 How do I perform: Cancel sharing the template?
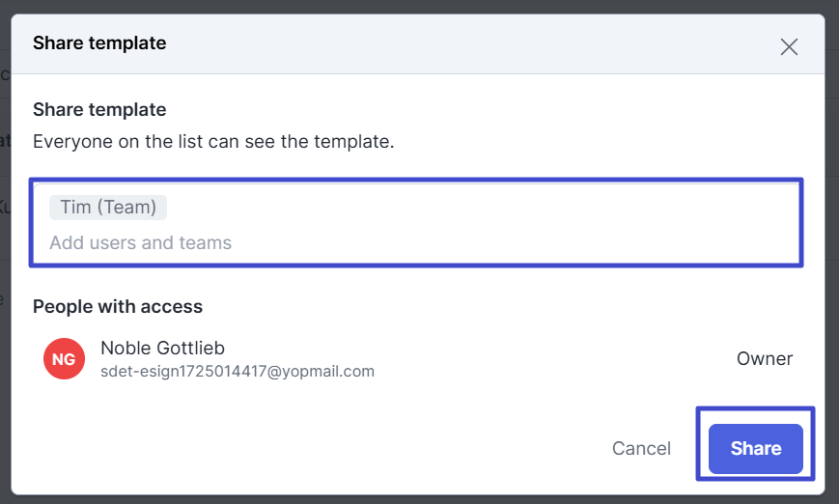click(641, 448)
